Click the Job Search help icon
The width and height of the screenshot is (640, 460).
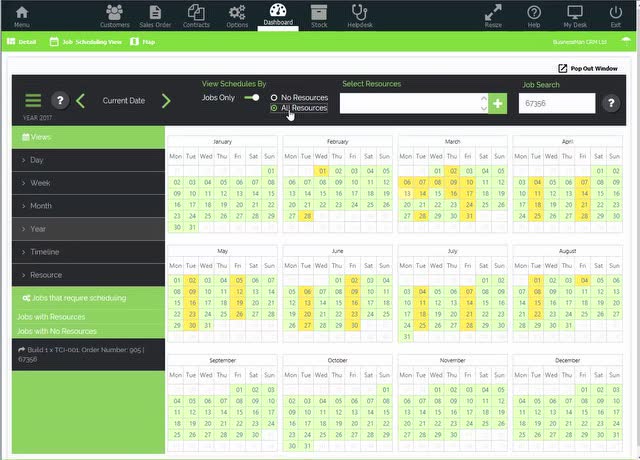(611, 103)
